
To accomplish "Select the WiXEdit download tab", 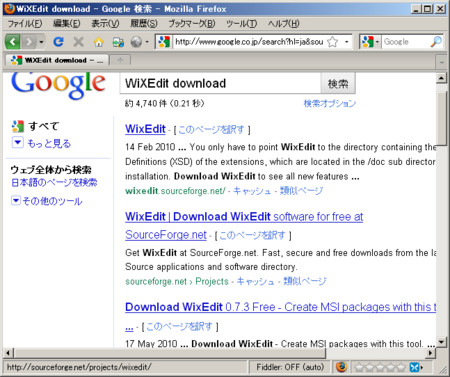I will click(57, 60).
